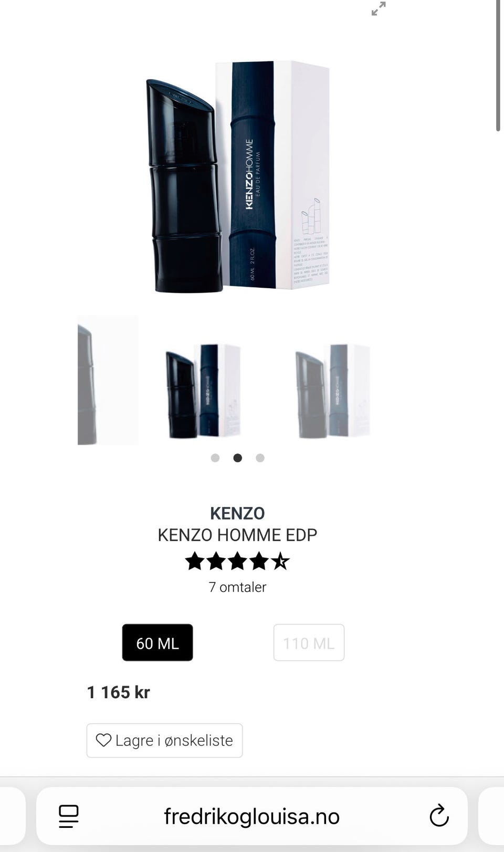
Task: Open the KENZO brand link
Action: click(x=237, y=513)
